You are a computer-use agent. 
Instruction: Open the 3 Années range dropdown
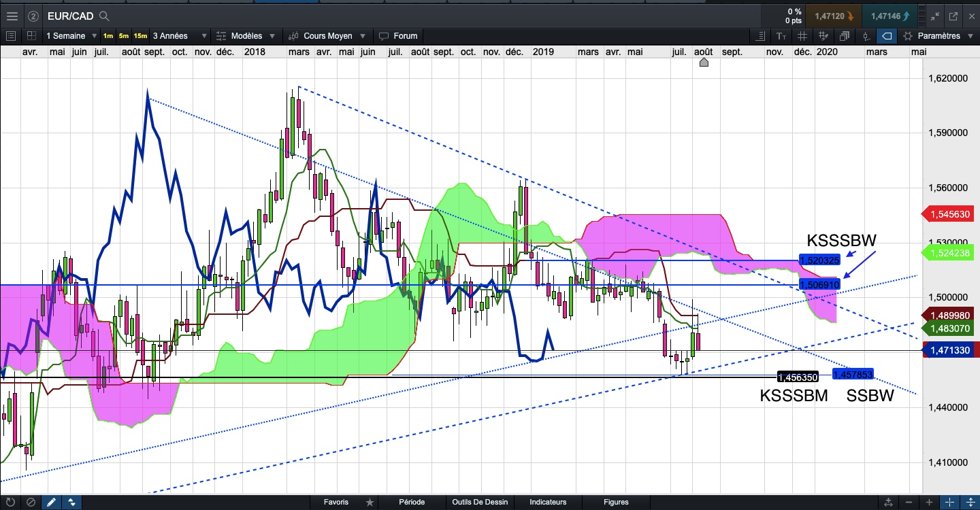(179, 36)
